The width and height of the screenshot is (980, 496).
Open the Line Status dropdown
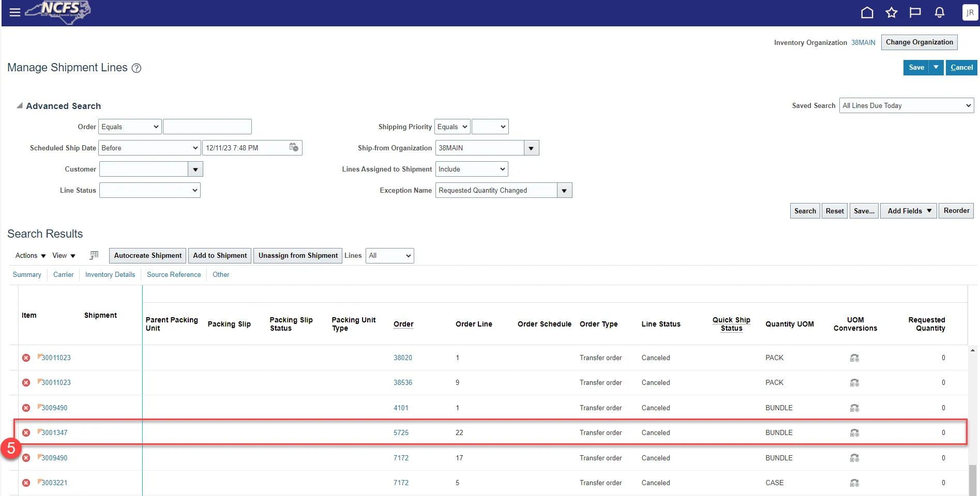[x=149, y=191]
